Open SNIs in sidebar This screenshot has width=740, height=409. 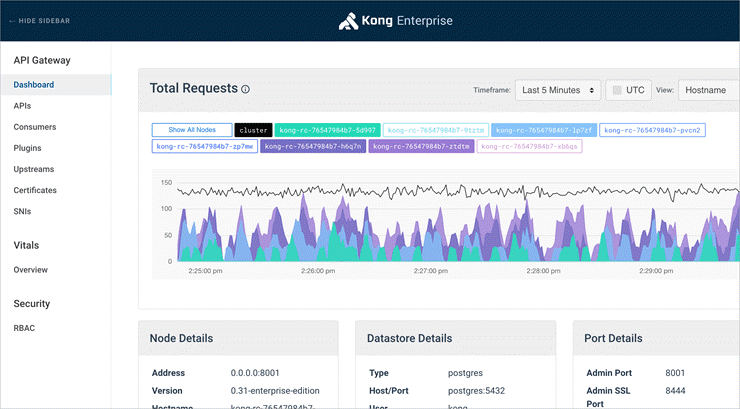(x=22, y=211)
